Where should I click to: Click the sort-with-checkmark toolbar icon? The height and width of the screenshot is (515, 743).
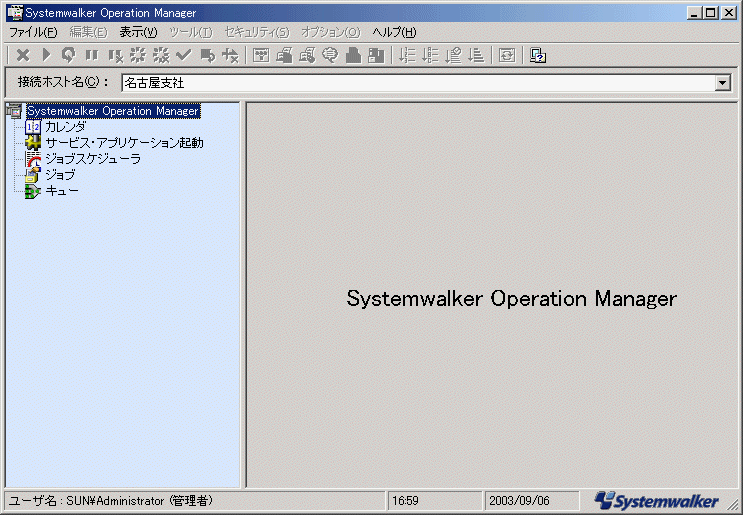coord(453,55)
